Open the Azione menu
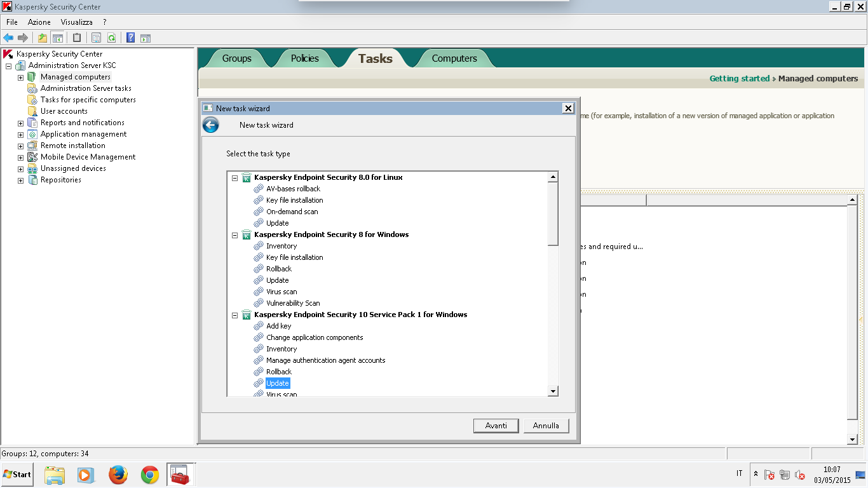The image size is (868, 488). tap(39, 22)
